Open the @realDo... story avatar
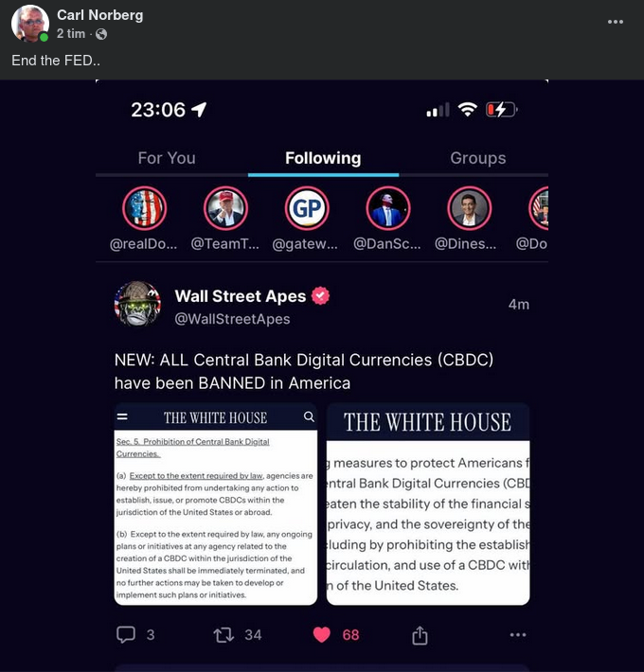Viewport: 644px width, 672px height. click(145, 209)
